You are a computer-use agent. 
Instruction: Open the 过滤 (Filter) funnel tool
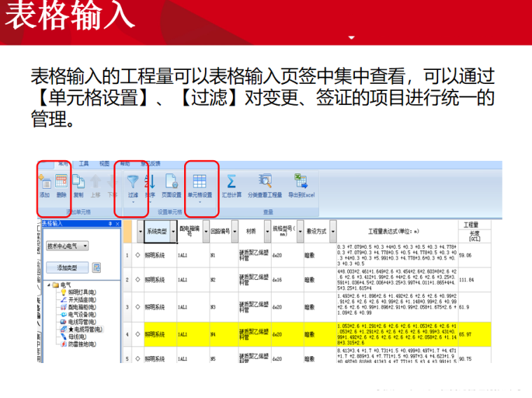tap(133, 183)
